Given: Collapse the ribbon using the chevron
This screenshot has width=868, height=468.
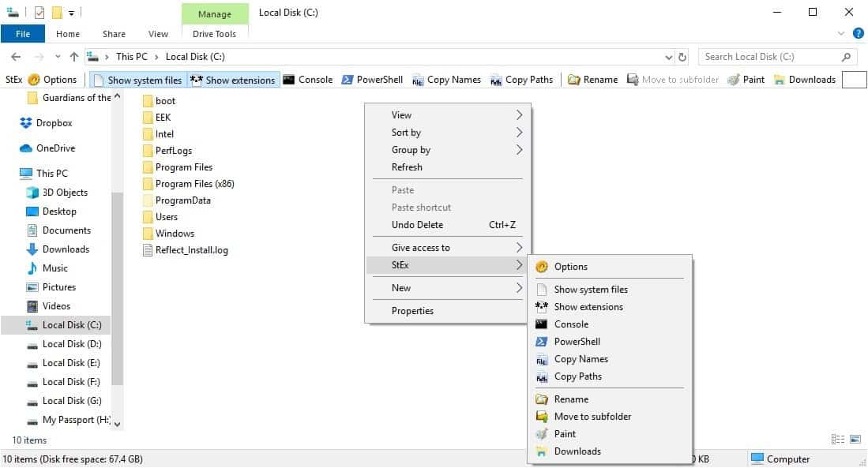Looking at the screenshot, I should point(840,33).
